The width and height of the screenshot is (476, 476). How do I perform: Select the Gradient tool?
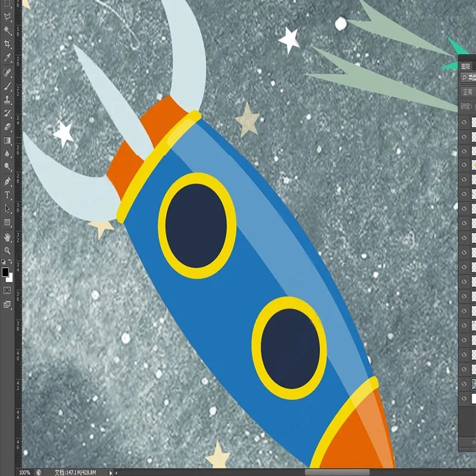click(x=7, y=140)
